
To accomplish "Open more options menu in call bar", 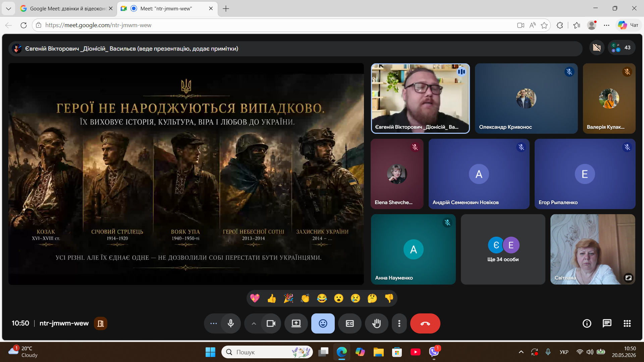I will (x=399, y=323).
